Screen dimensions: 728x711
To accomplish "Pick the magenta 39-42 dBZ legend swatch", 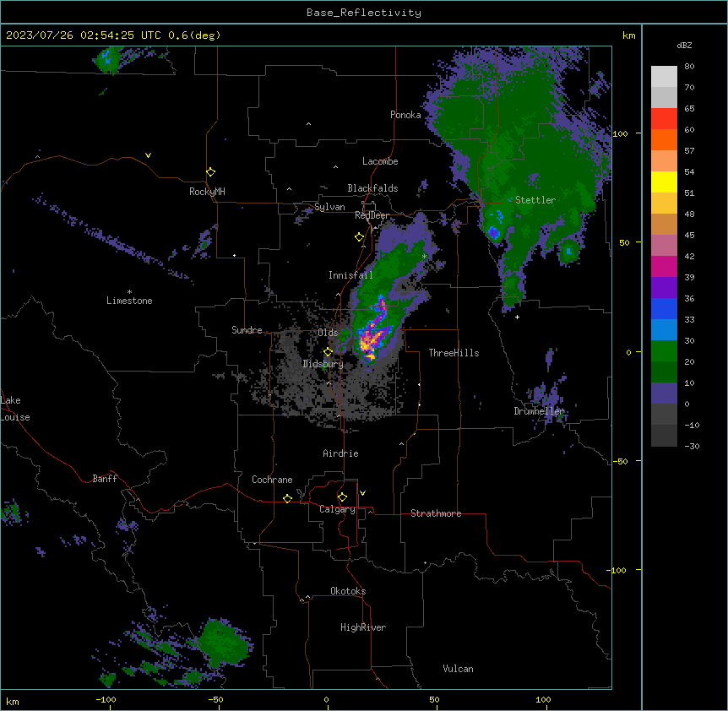I will [x=664, y=266].
